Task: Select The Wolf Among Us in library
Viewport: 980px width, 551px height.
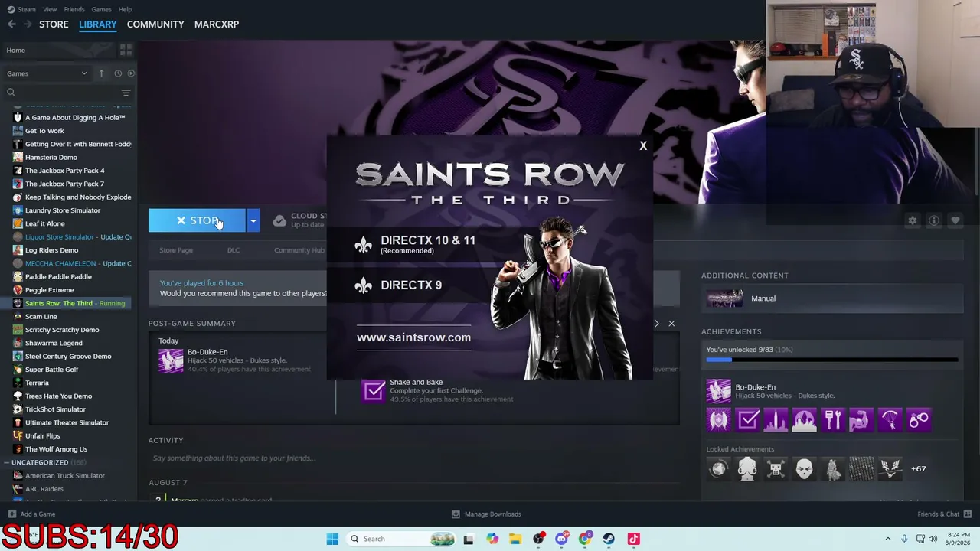Action: pos(56,449)
